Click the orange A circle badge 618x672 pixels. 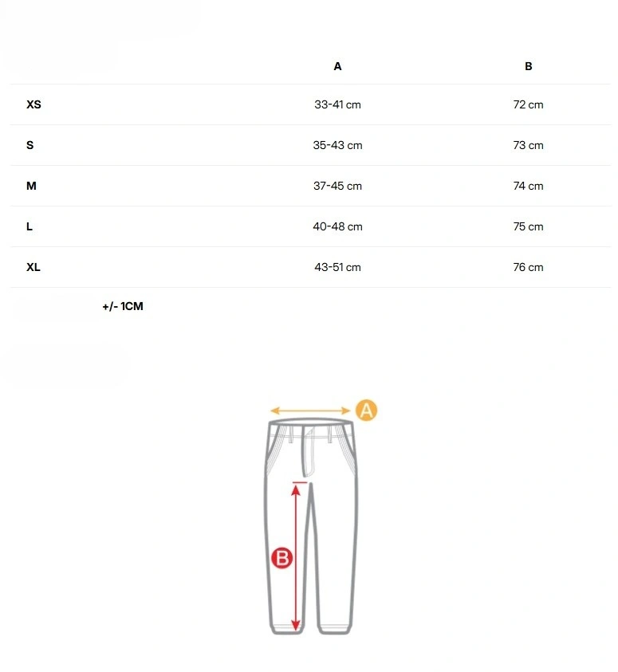pyautogui.click(x=366, y=411)
